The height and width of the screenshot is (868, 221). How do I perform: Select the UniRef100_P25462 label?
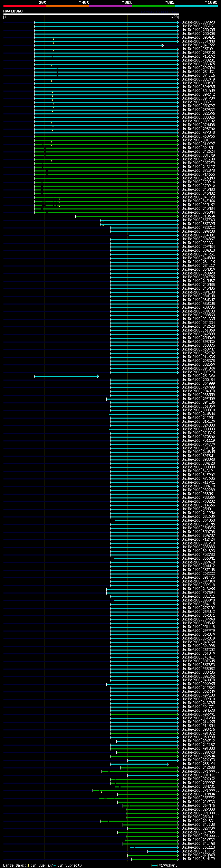tap(198, 205)
